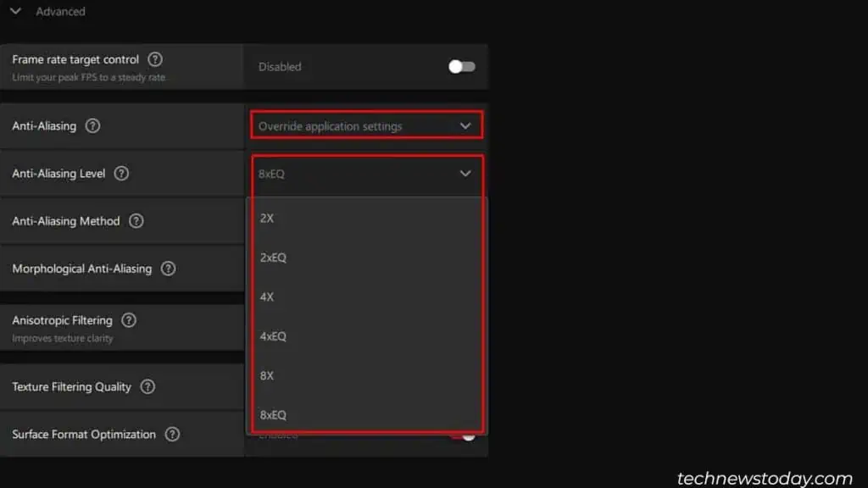Open help for Surface Format Optimization

171,434
